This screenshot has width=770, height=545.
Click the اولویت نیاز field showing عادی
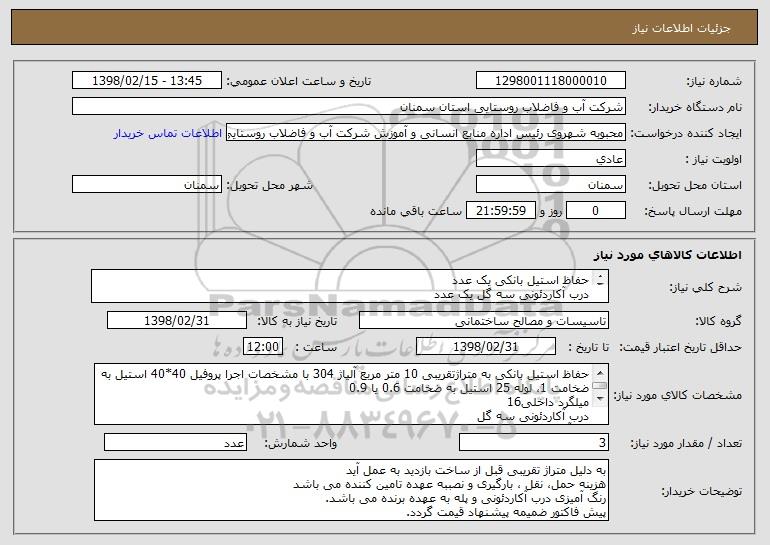pos(550,159)
